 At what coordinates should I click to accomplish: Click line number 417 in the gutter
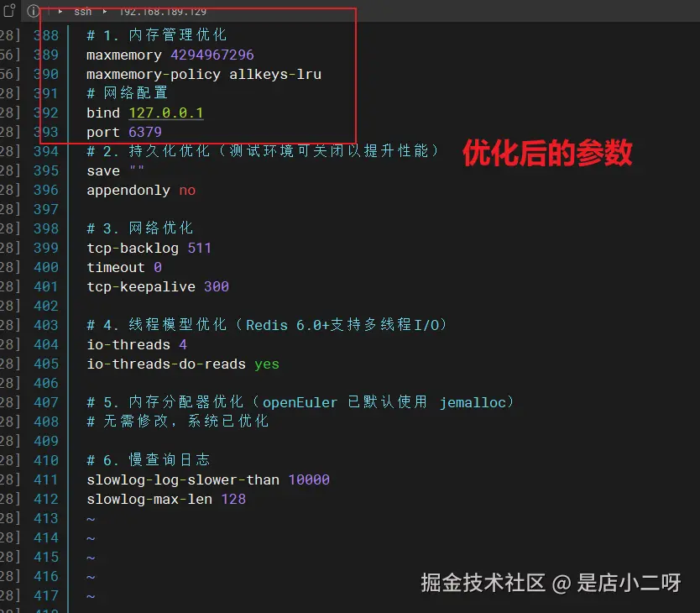pyautogui.click(x=46, y=595)
